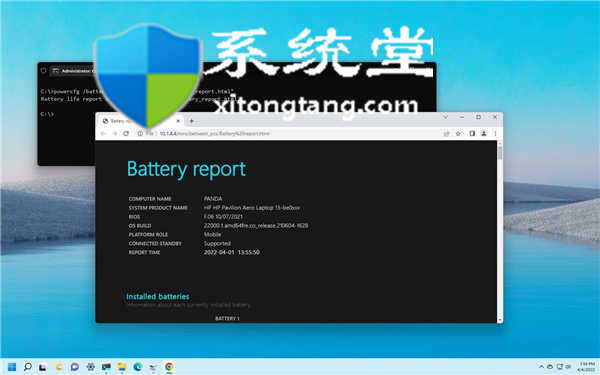Click the Chrome address bar URL
This screenshot has width=600, height=375.
point(214,134)
